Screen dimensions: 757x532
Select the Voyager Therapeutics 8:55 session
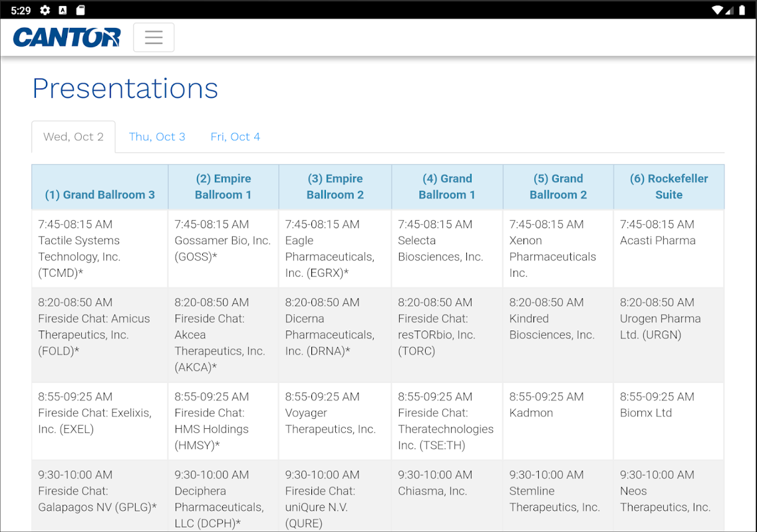[335, 421]
